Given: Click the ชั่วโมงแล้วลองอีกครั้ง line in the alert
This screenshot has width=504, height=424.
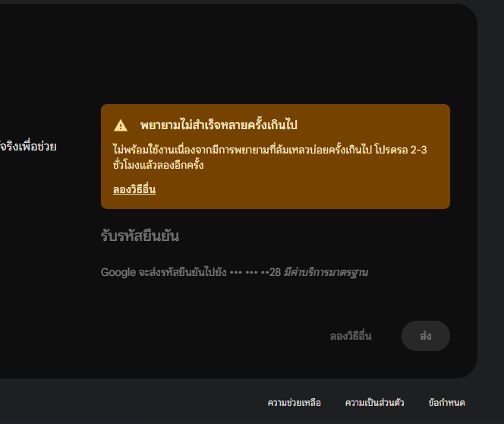Looking at the screenshot, I should point(158,165).
